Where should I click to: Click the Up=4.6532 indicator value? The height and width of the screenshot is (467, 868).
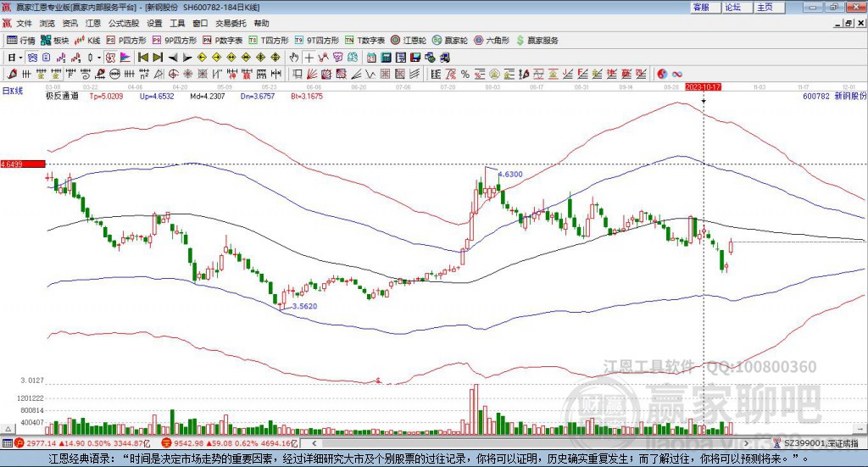[x=157, y=97]
